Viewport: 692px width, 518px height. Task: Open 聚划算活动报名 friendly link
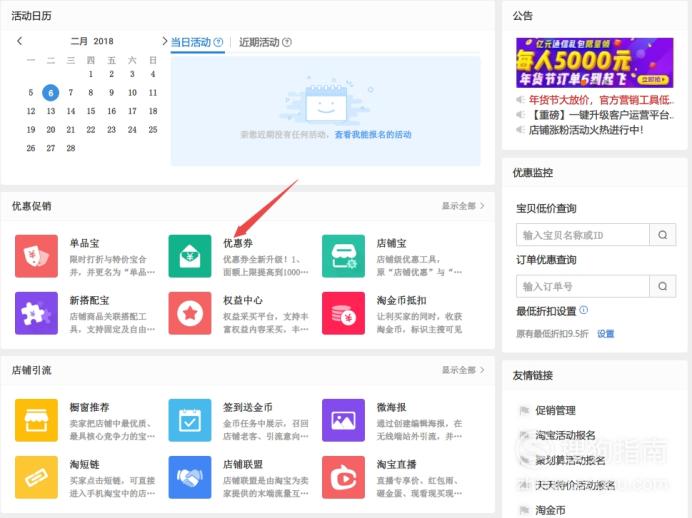pyautogui.click(x=570, y=461)
